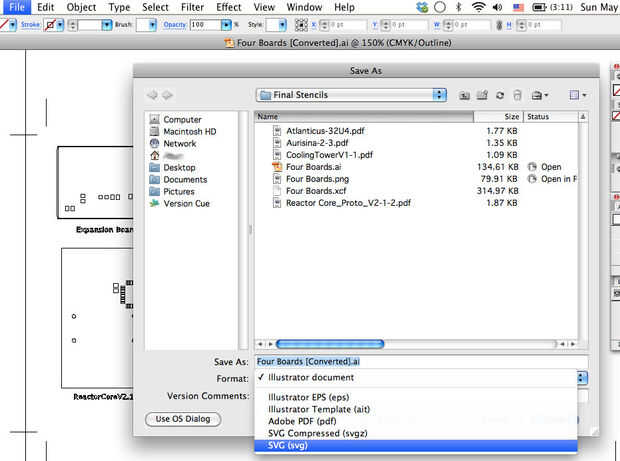Viewport: 620px width, 461px height.
Task: Go back arrow in Save As dialog
Action: (x=152, y=95)
